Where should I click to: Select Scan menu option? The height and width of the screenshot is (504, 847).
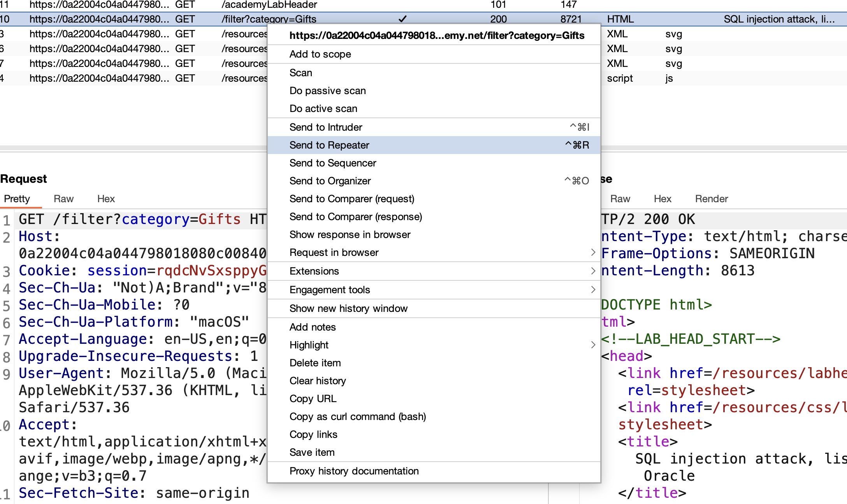tap(434, 73)
